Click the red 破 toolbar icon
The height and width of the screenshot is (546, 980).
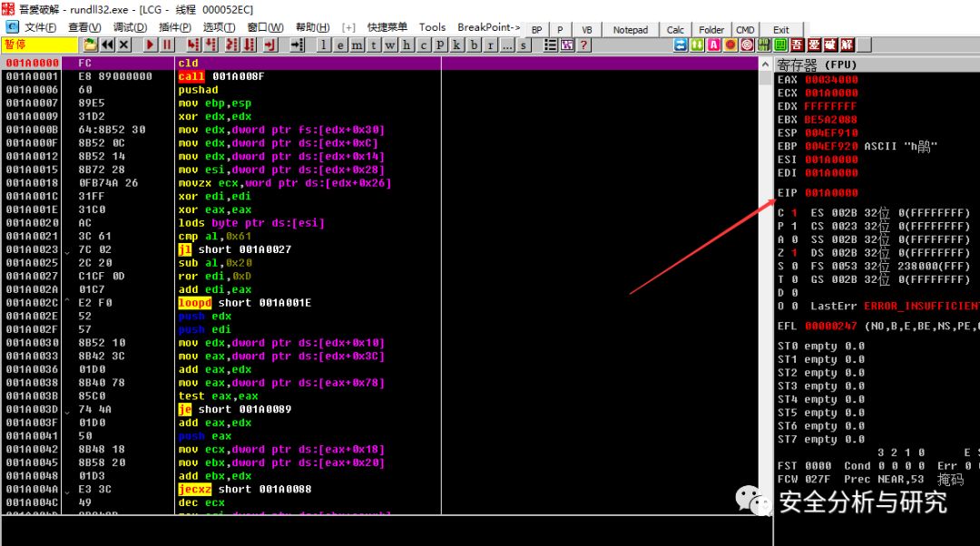click(x=830, y=45)
